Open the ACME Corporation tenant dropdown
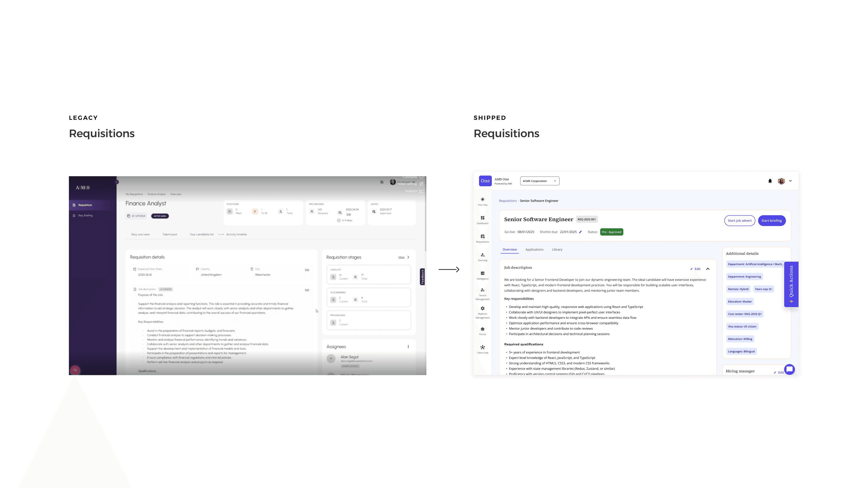Viewport: 868px width, 488px height. 540,181
